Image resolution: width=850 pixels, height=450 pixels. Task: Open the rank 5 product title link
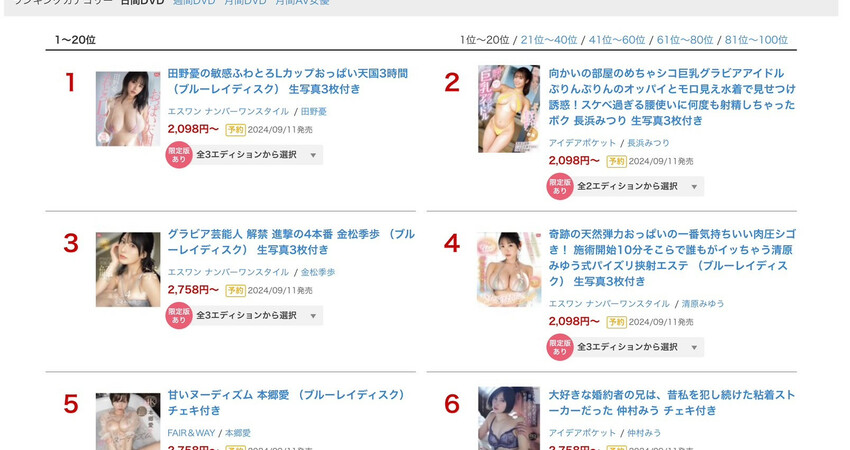288,403
